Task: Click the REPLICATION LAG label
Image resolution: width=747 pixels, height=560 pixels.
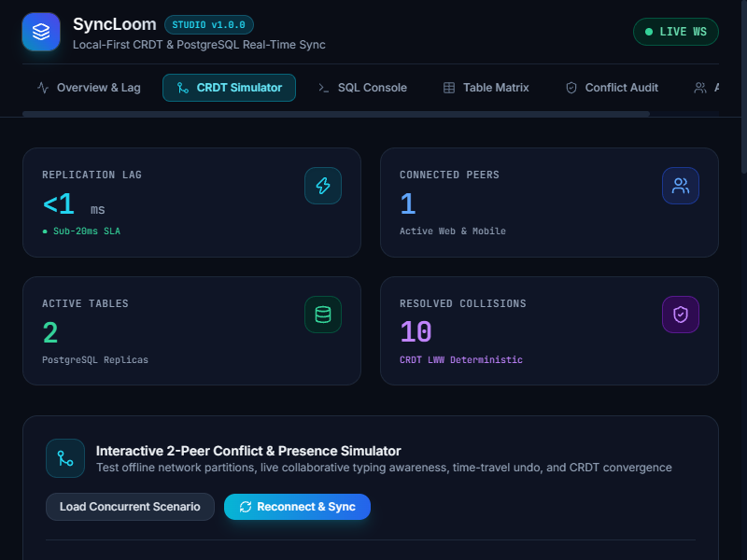Action: [92, 175]
